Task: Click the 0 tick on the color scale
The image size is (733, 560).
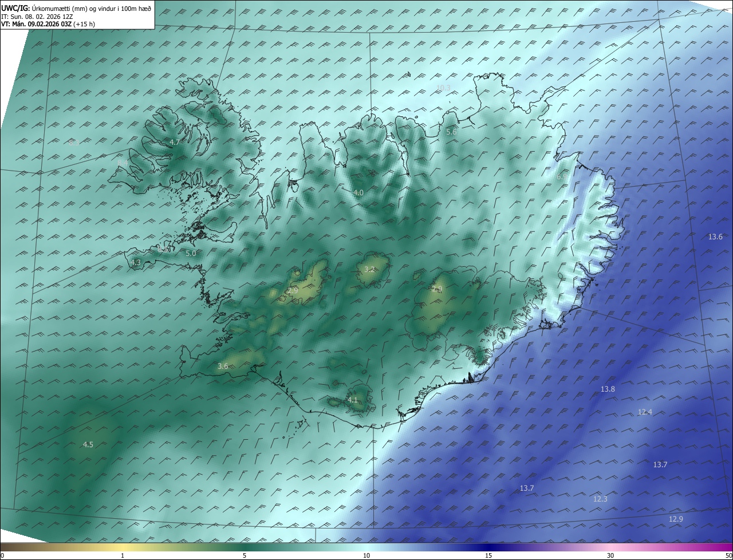Action: pyautogui.click(x=2, y=556)
